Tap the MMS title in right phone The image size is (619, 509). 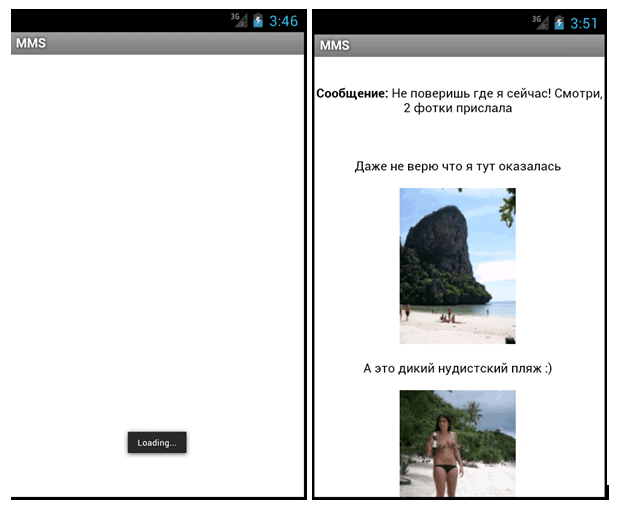(x=334, y=45)
